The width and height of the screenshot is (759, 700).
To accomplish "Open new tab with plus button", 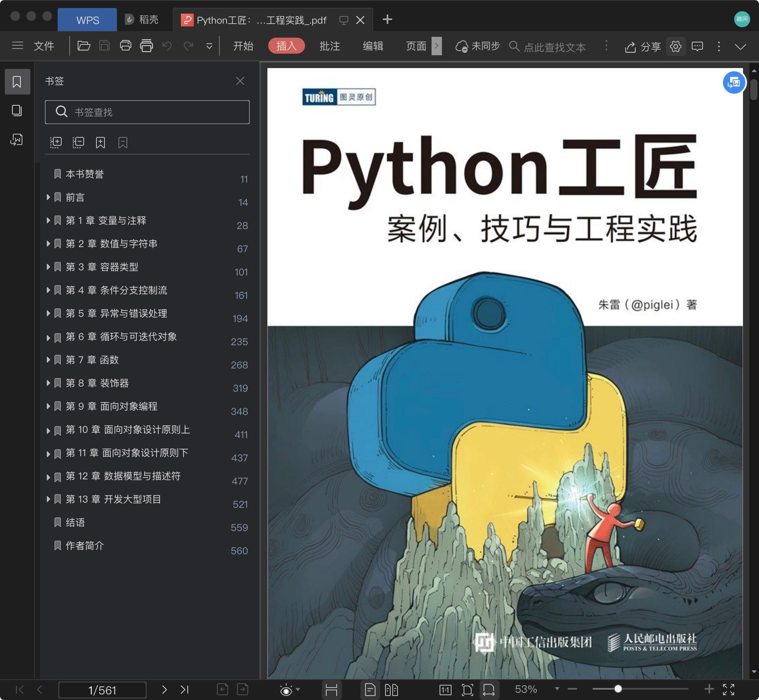I will click(x=387, y=19).
